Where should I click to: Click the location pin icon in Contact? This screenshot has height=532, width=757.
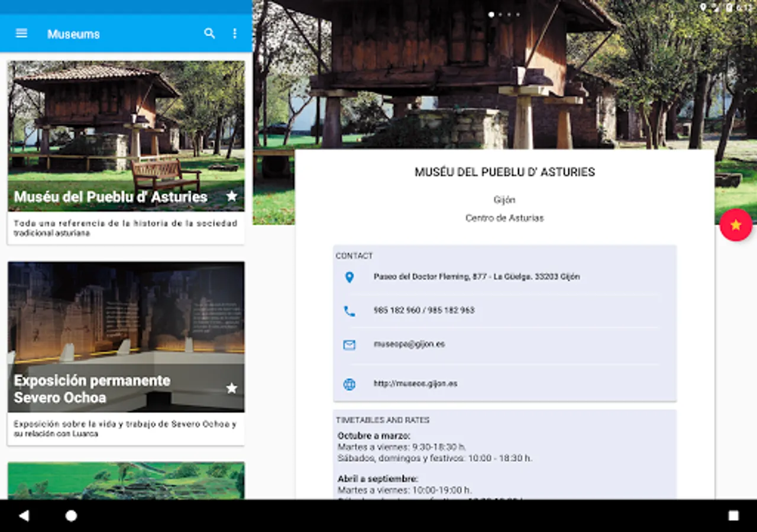coord(350,277)
